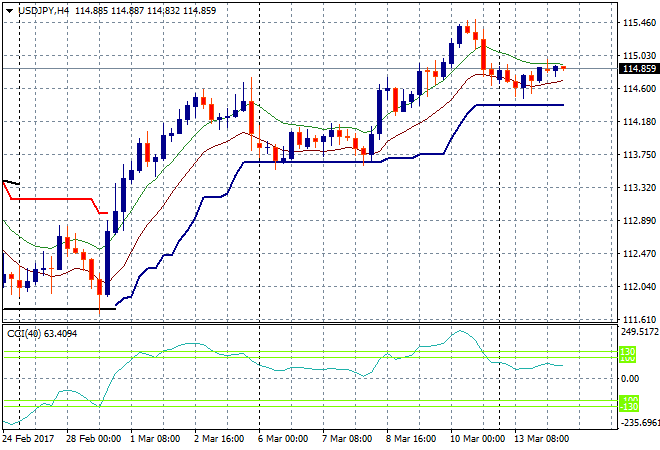This screenshot has width=660, height=450.
Task: Click the 7 Mar 08:00 time label
Action: coord(347,439)
